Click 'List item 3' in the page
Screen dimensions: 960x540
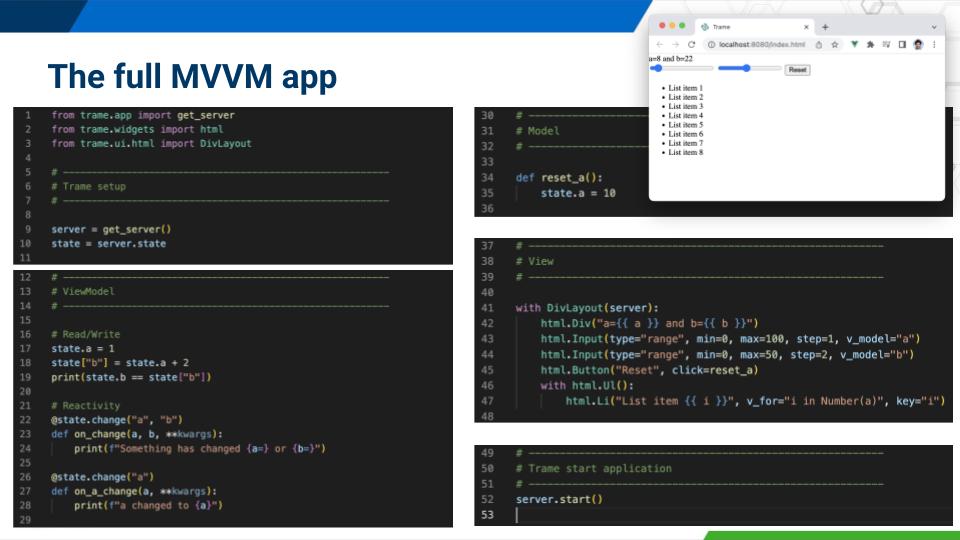click(x=685, y=107)
